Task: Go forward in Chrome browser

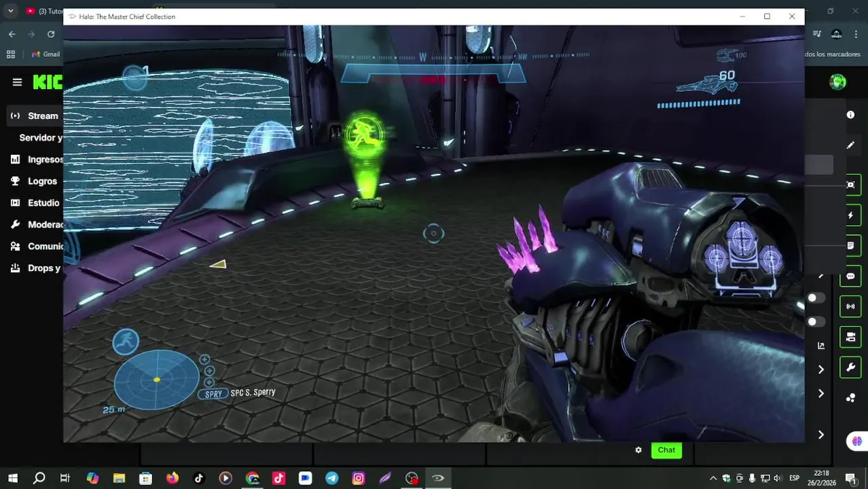Action: (x=31, y=34)
